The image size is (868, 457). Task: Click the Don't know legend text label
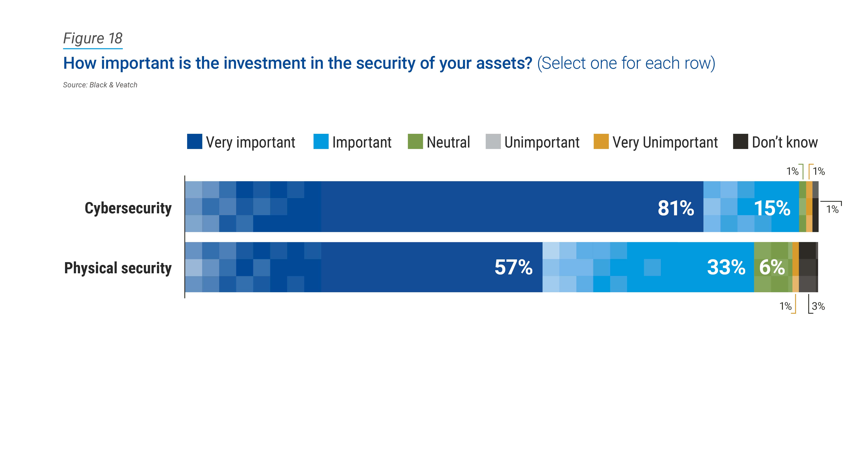tap(785, 142)
